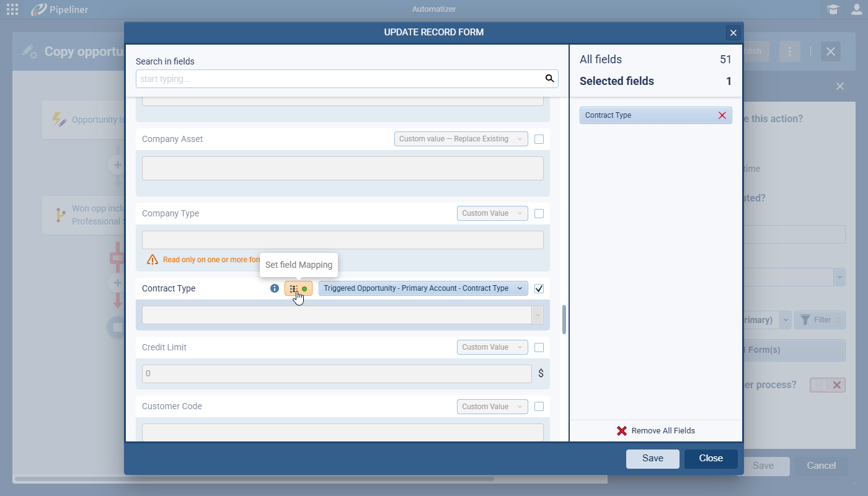
Task: Remove Contract Type from selected fields
Action: 722,115
